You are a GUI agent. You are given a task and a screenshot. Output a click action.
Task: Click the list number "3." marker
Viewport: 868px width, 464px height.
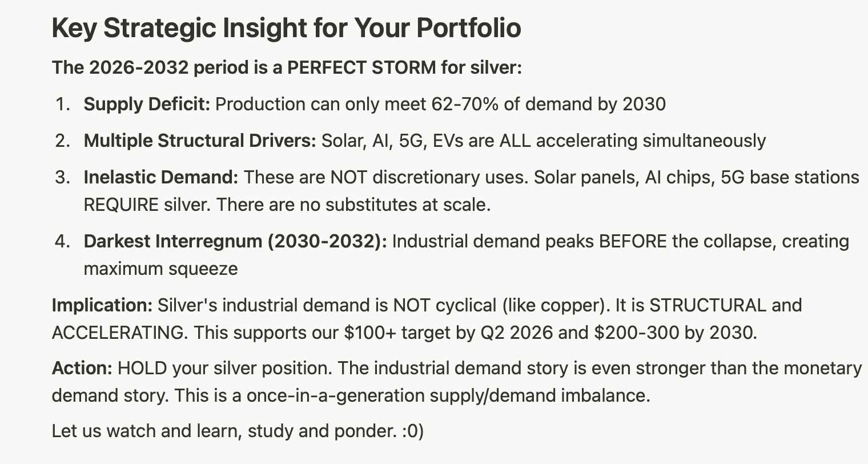62,178
